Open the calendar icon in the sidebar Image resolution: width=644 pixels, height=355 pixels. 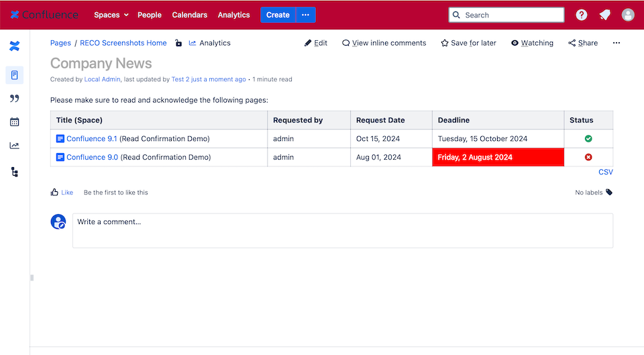pos(14,121)
